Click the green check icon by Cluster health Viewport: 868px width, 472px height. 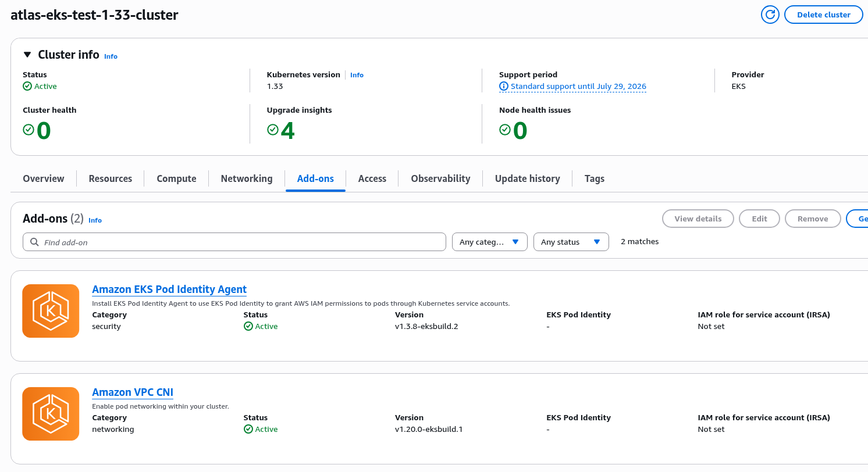28,130
